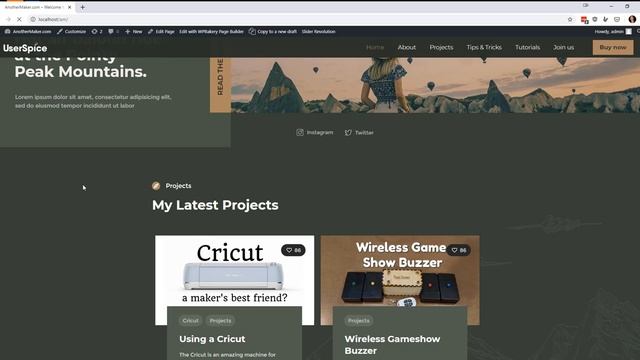Like the Cricut post with the heart 86 badge
Image resolution: width=640 pixels, height=360 pixels.
pos(293,250)
